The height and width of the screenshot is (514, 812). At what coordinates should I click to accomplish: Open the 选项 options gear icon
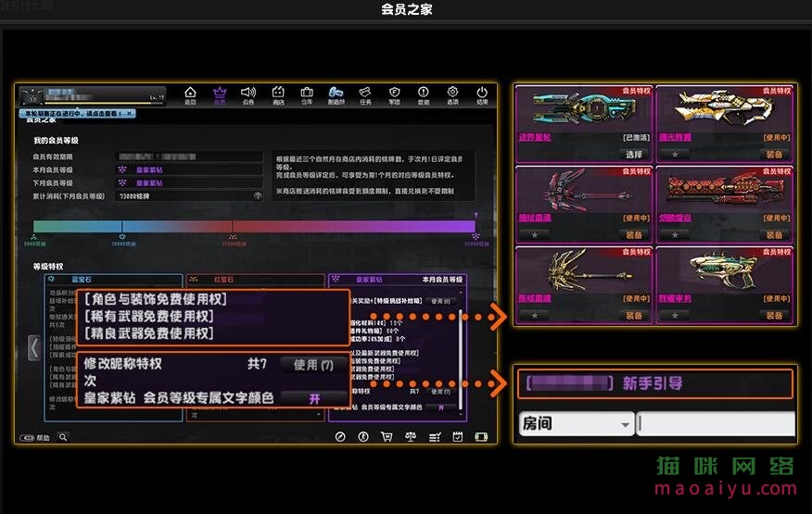[x=452, y=95]
